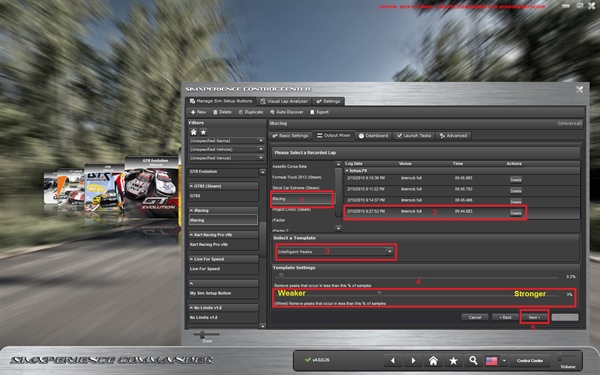Collapse the No Limits v1.8 group
Image resolution: width=600 pixels, height=375 pixels.
(x=191, y=308)
